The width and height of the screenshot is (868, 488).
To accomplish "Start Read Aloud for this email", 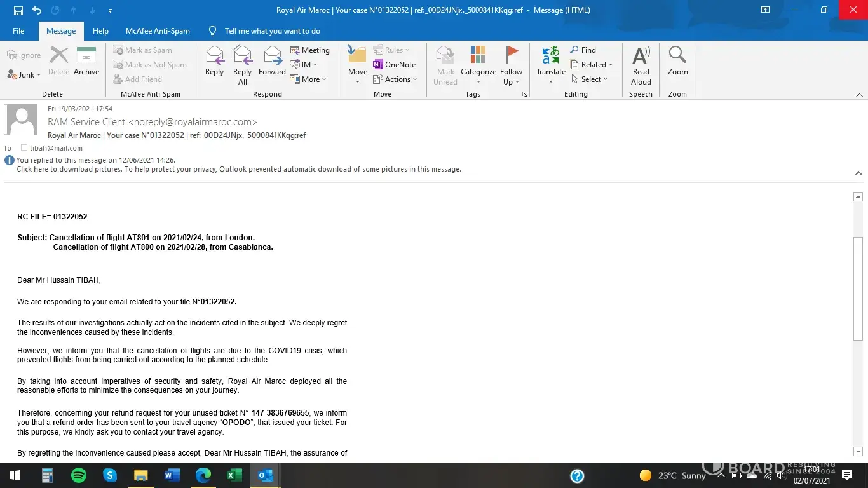I will tap(641, 65).
